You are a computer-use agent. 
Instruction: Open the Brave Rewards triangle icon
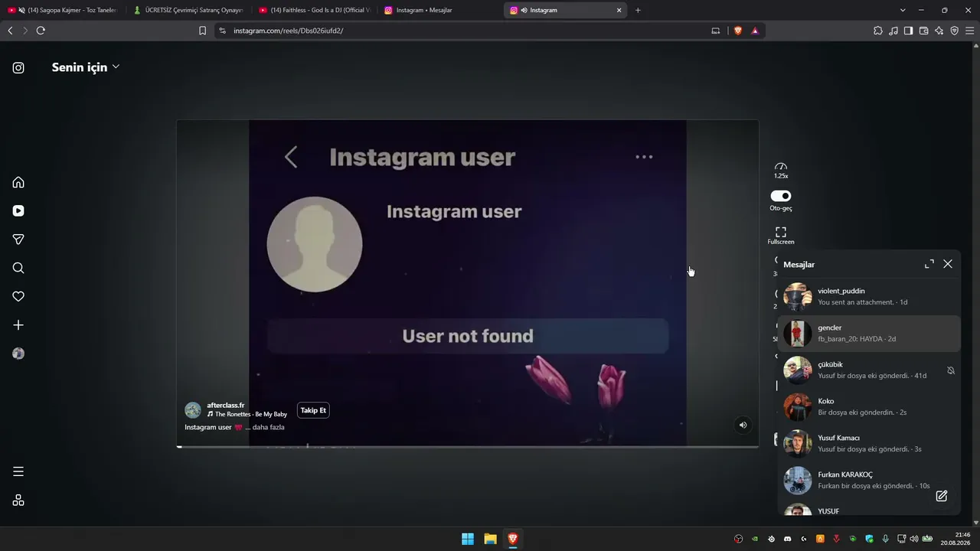coord(755,31)
